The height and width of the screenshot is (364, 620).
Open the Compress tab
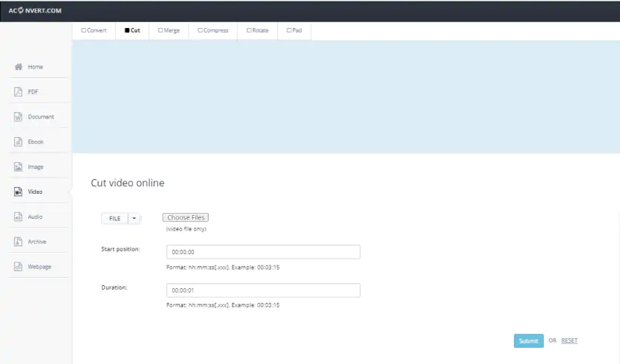[213, 31]
